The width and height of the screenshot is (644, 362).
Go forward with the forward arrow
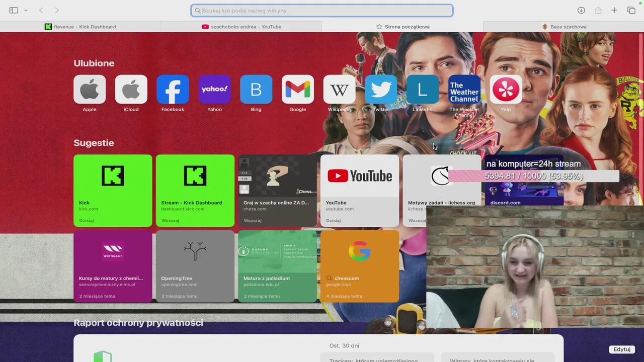[57, 10]
